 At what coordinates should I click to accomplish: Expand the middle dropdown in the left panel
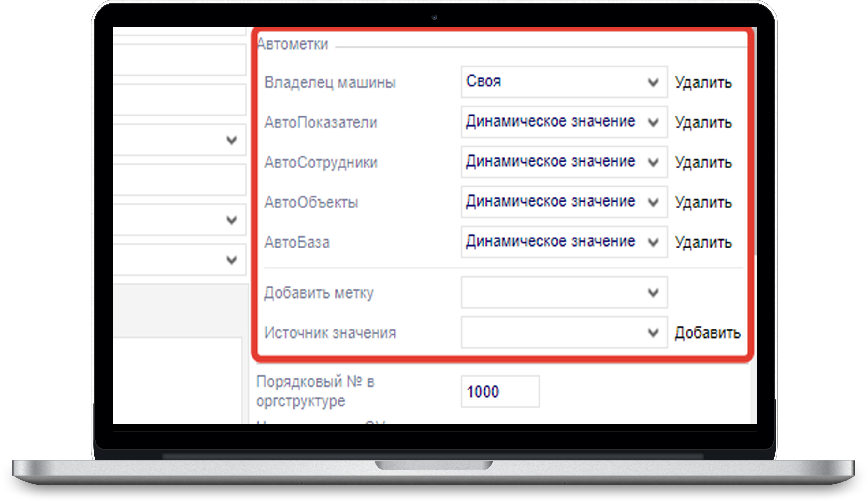179,220
